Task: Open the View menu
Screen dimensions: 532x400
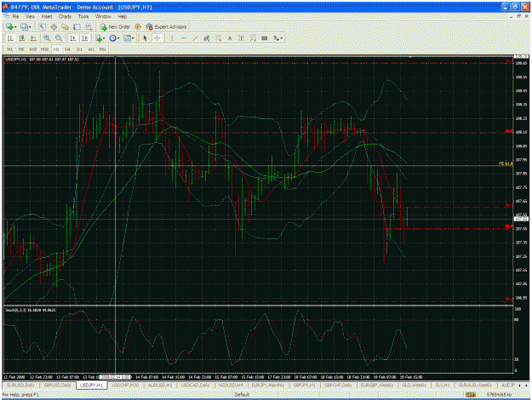Action: (30, 16)
